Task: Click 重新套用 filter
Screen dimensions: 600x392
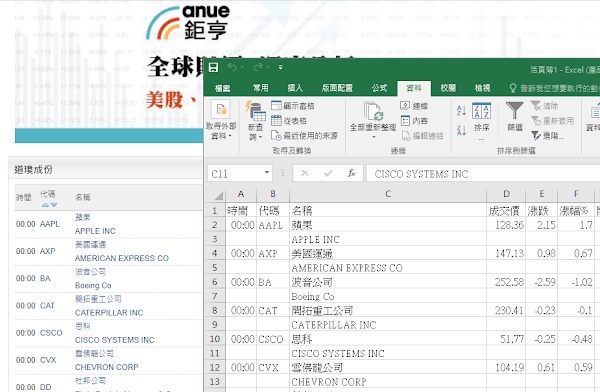Action: point(553,121)
